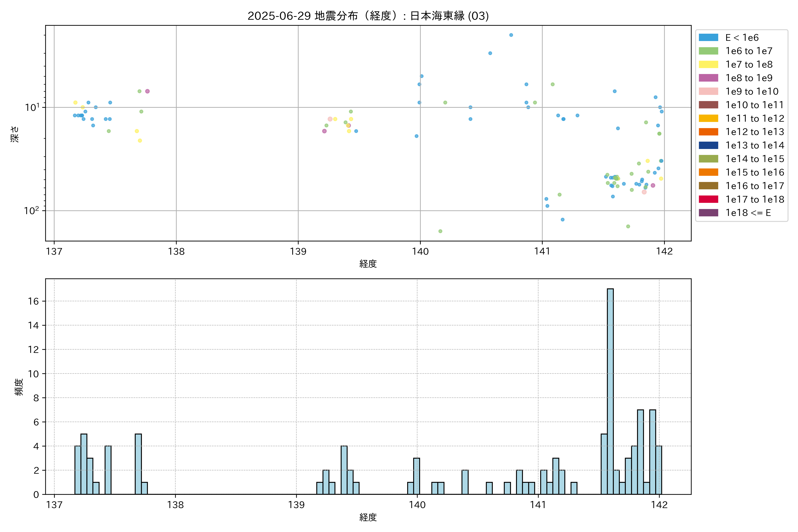Click the '138' tick on the scatter x-axis
The width and height of the screenshot is (798, 532).
pyautogui.click(x=176, y=251)
